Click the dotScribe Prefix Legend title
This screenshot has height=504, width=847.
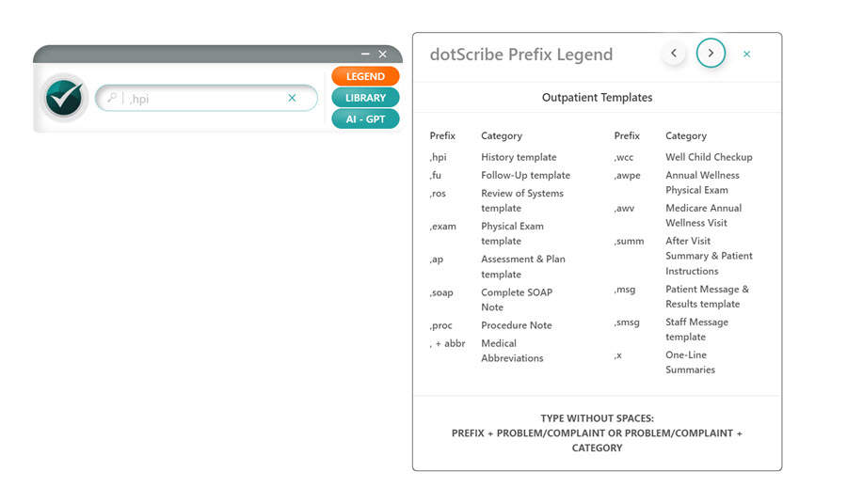521,55
